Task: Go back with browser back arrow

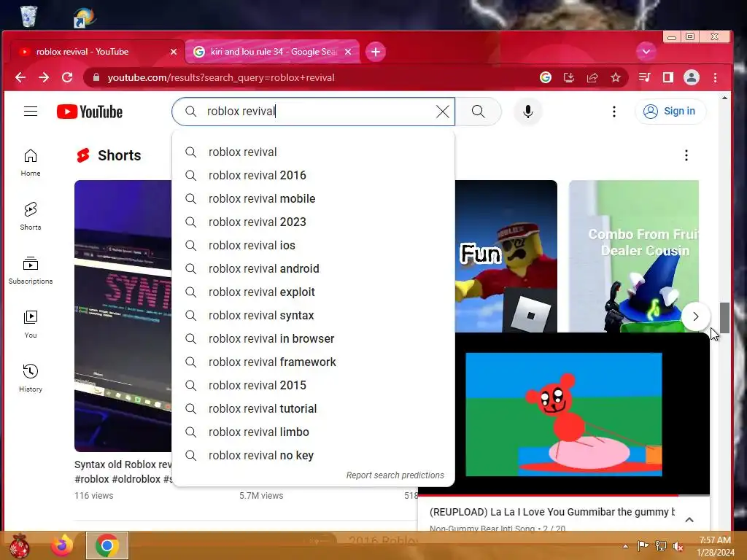Action: click(20, 77)
